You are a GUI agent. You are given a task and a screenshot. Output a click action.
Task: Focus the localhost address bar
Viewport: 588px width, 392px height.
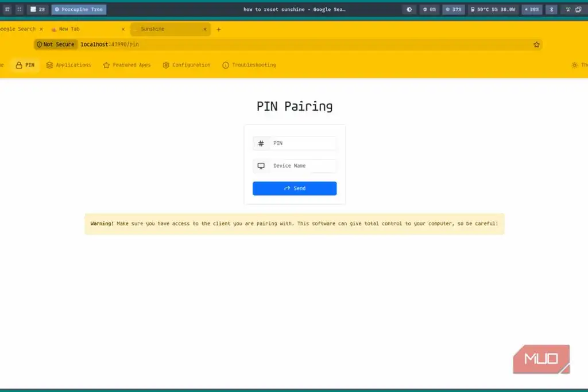coord(288,44)
